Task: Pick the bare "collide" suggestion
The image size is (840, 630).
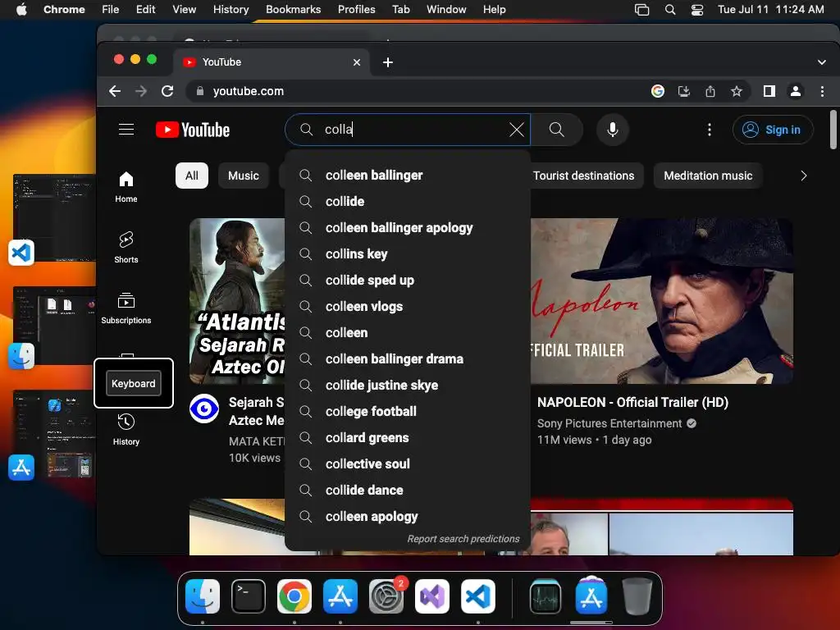Action: pyautogui.click(x=408, y=202)
